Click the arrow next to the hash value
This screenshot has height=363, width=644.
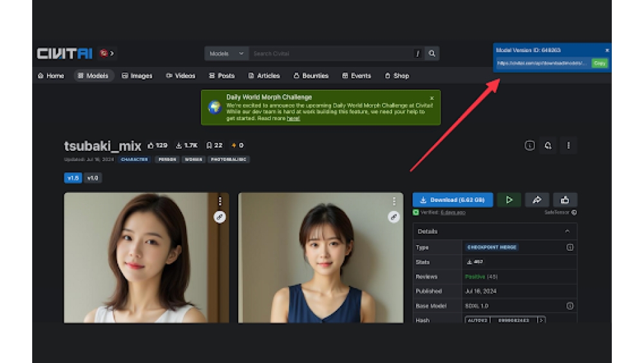click(x=542, y=320)
